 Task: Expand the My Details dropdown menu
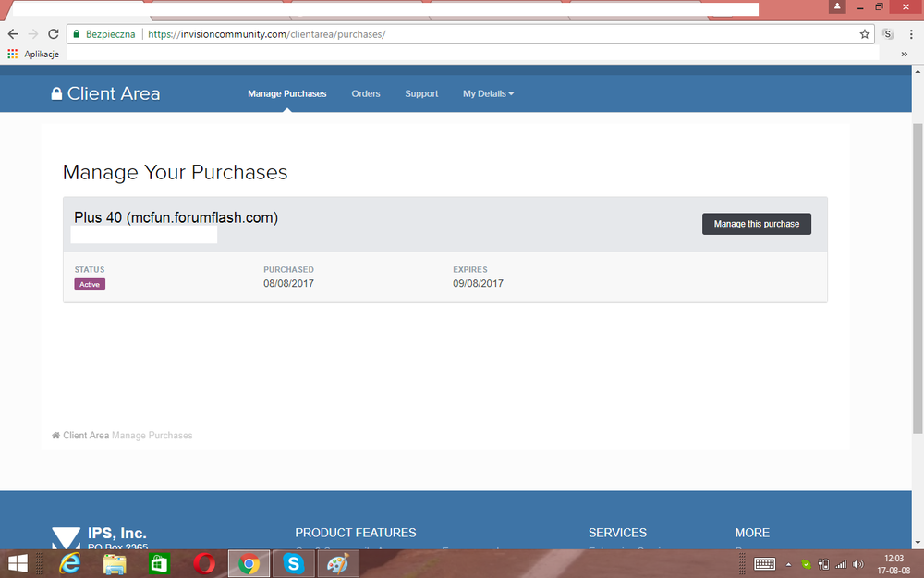click(x=488, y=93)
